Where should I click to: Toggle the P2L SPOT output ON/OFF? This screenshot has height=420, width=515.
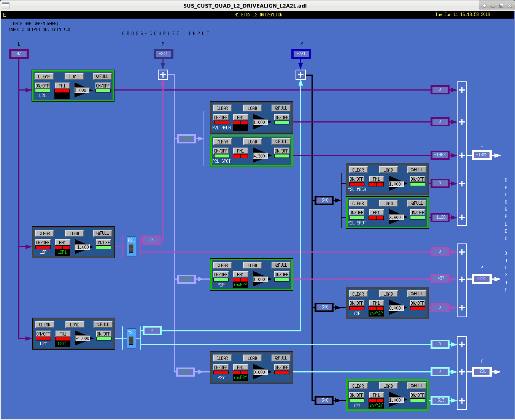pos(281,151)
